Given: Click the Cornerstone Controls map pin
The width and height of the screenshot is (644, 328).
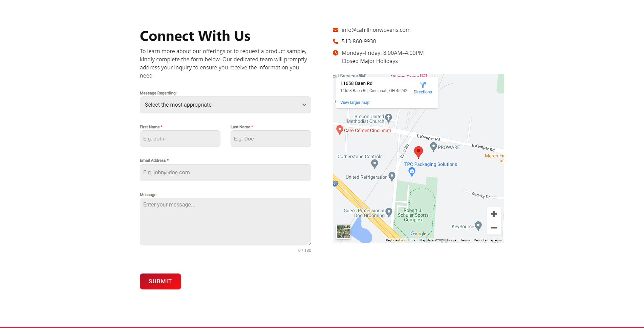Looking at the screenshot, I should point(374,164).
